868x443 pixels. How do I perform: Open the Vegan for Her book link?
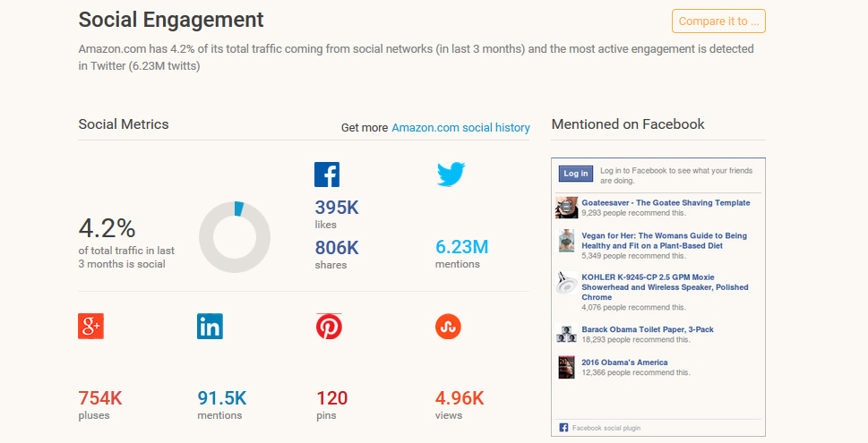pos(664,241)
